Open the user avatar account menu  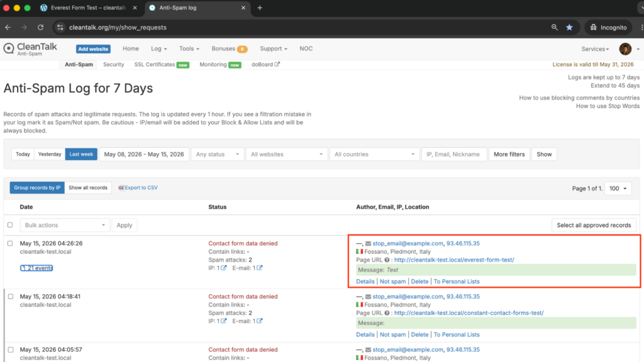[625, 49]
